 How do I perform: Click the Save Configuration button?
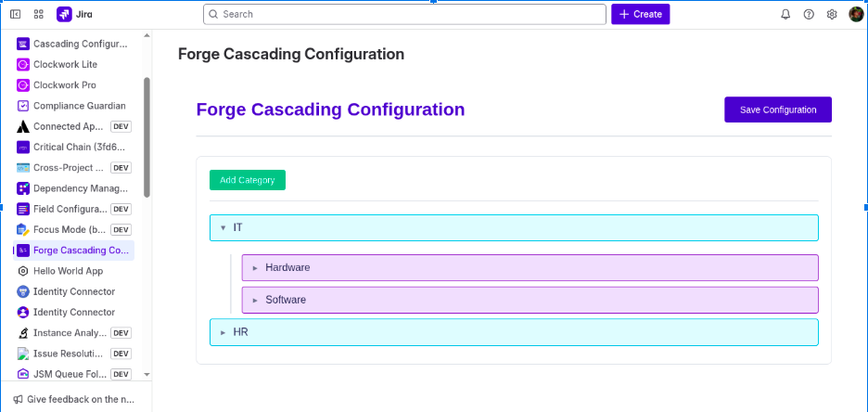click(778, 109)
